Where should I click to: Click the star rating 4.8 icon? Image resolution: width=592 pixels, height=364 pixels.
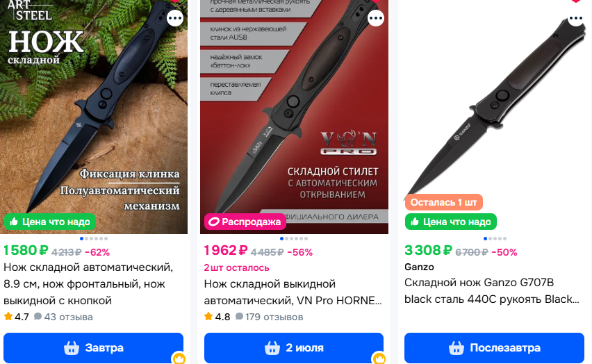(x=208, y=317)
